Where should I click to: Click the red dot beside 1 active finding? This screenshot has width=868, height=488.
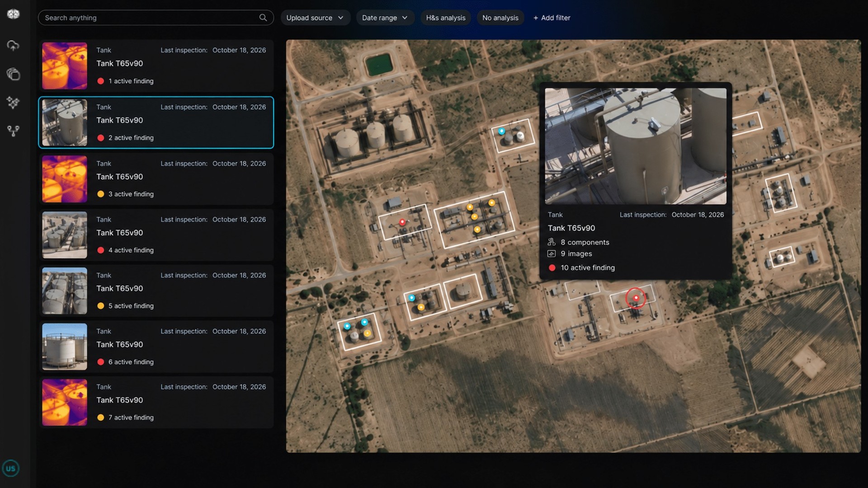click(x=100, y=81)
